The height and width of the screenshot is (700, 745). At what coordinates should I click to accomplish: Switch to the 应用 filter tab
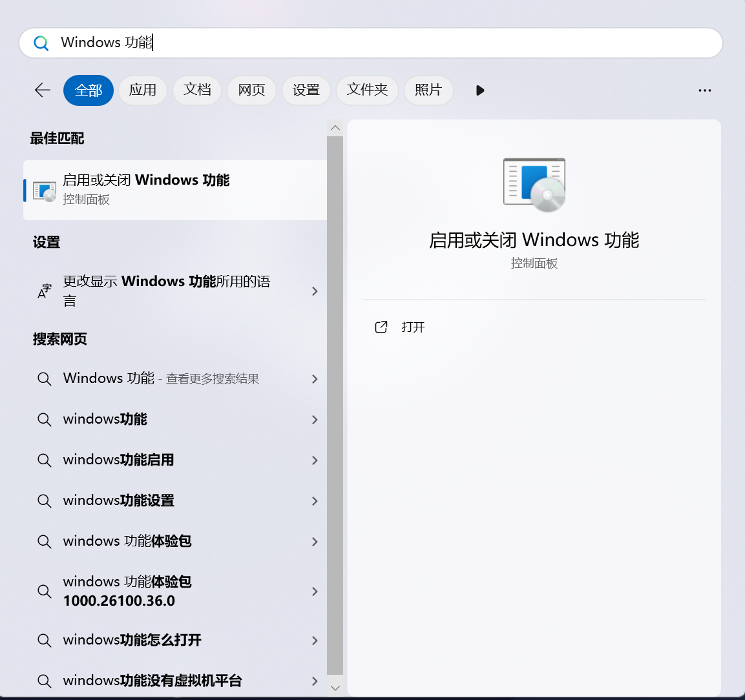point(143,90)
